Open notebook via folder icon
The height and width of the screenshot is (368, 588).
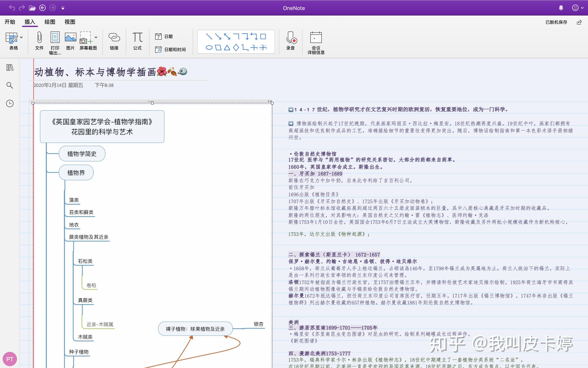tap(32, 8)
